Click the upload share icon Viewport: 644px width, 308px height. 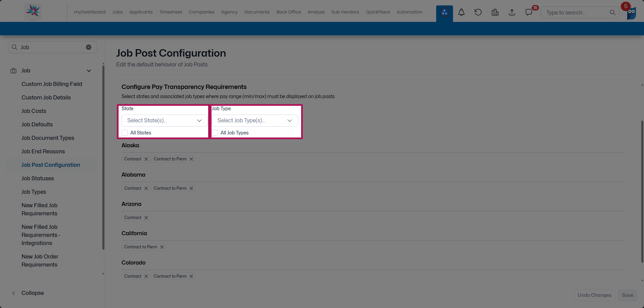(x=512, y=12)
